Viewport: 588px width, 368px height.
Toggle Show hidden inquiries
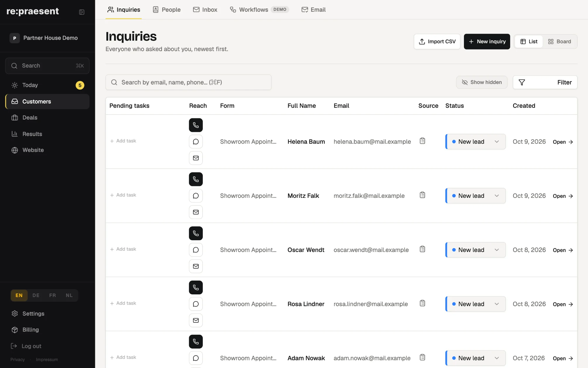[482, 82]
